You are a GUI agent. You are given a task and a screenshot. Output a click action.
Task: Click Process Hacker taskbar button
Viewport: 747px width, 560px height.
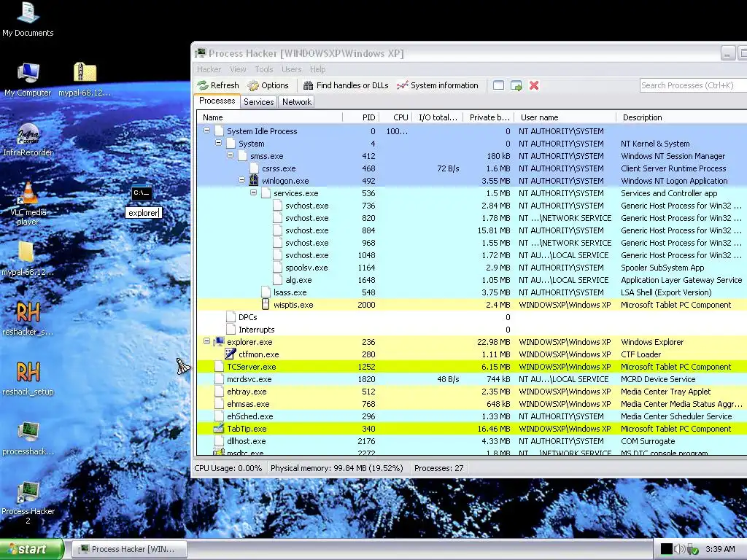pyautogui.click(x=129, y=550)
